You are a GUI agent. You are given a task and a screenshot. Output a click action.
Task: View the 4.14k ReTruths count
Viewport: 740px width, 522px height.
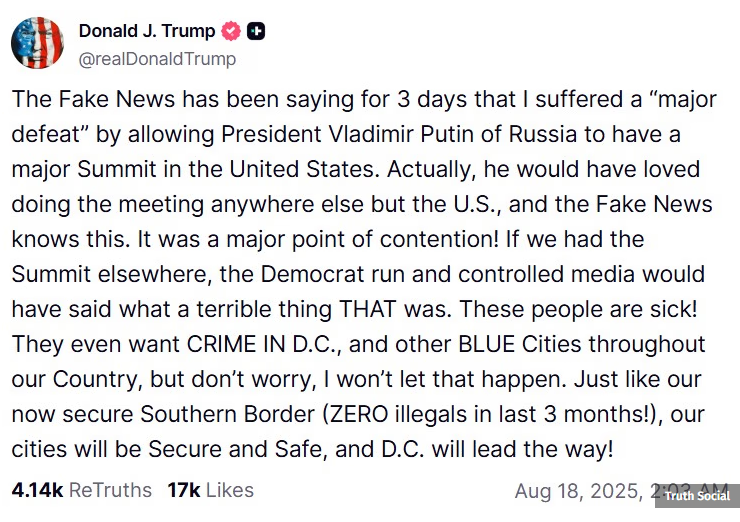pos(81,490)
